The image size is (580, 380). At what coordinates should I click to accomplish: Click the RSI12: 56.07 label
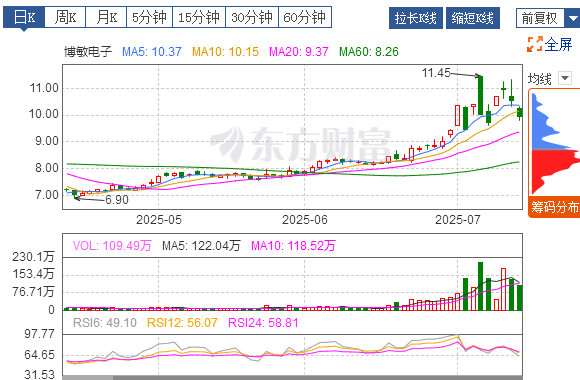click(182, 323)
